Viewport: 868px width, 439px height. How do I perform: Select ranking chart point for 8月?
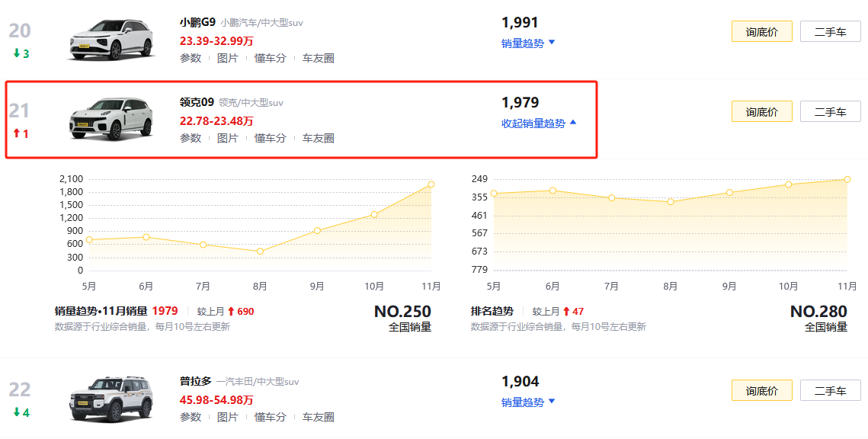pos(671,201)
